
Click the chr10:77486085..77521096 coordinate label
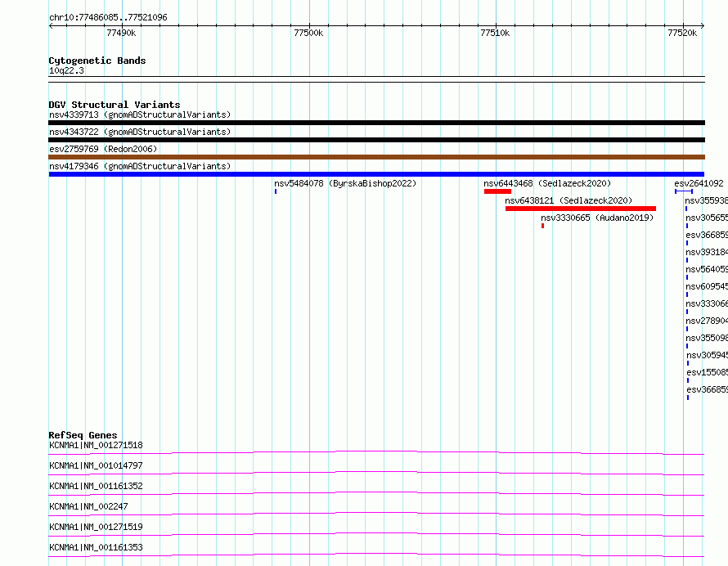point(108,17)
